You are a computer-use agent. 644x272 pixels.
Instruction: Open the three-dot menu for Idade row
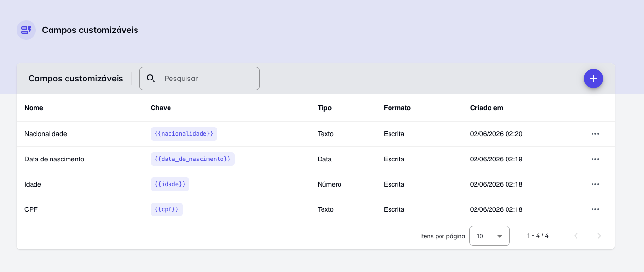(x=595, y=184)
